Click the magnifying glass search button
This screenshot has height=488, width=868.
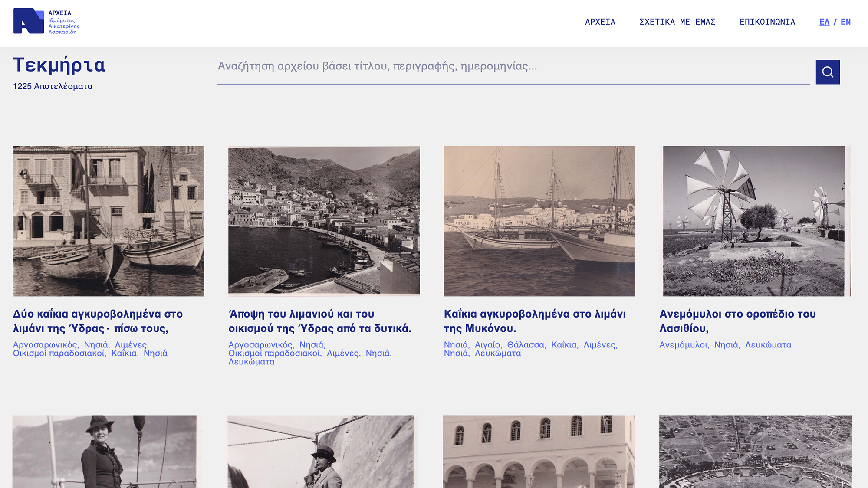827,72
